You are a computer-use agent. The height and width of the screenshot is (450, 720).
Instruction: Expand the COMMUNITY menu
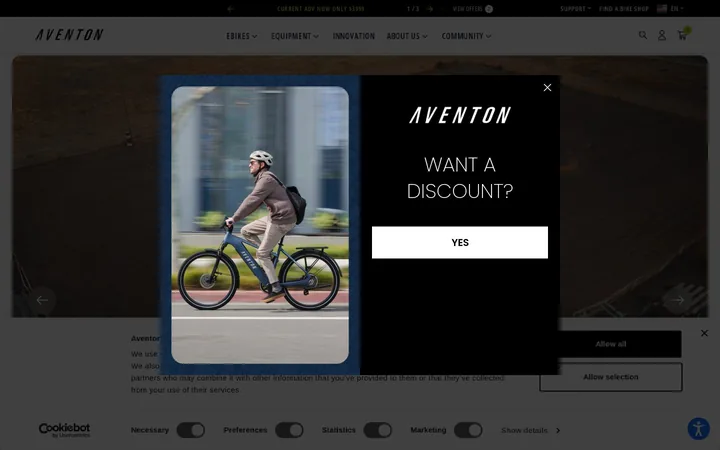click(466, 36)
